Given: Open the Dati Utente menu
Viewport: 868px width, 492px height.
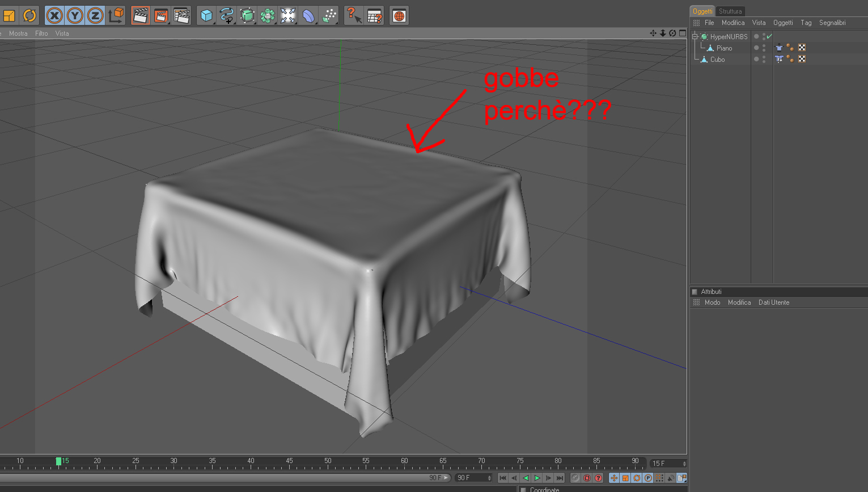Looking at the screenshot, I should tap(774, 302).
